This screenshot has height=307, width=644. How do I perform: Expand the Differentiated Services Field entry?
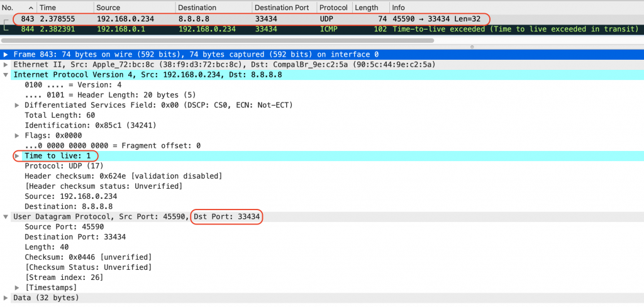click(18, 105)
